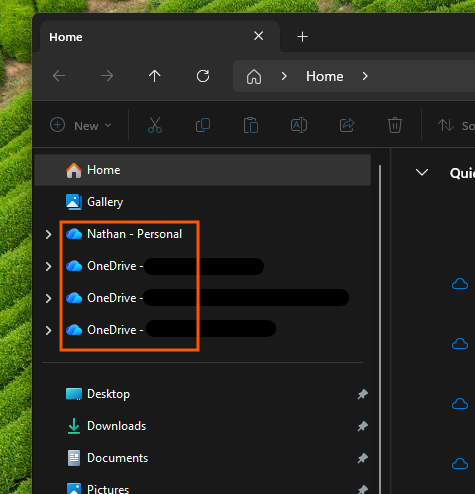The image size is (475, 494).
Task: Unpin Documents using its pin icon
Action: pos(363,458)
